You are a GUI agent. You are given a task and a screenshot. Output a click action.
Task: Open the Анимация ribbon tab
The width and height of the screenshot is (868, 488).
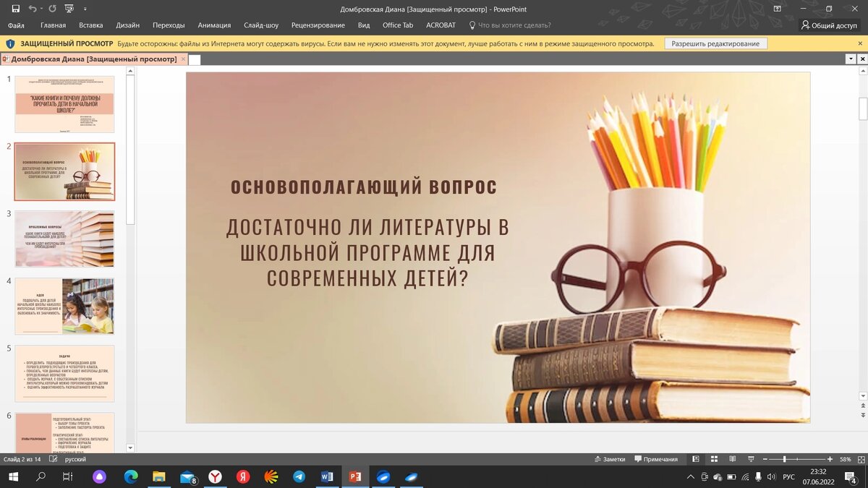click(x=214, y=25)
